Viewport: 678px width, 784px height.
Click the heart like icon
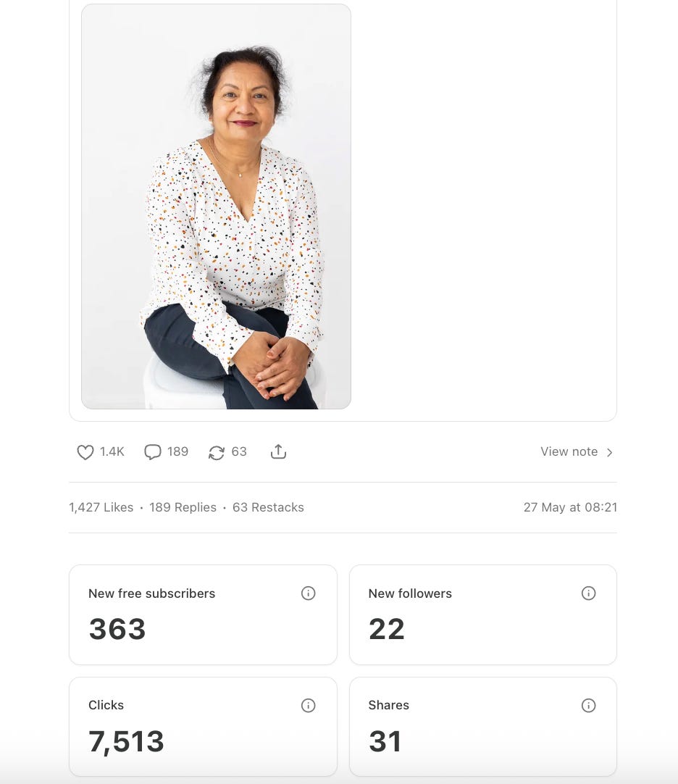pos(85,452)
